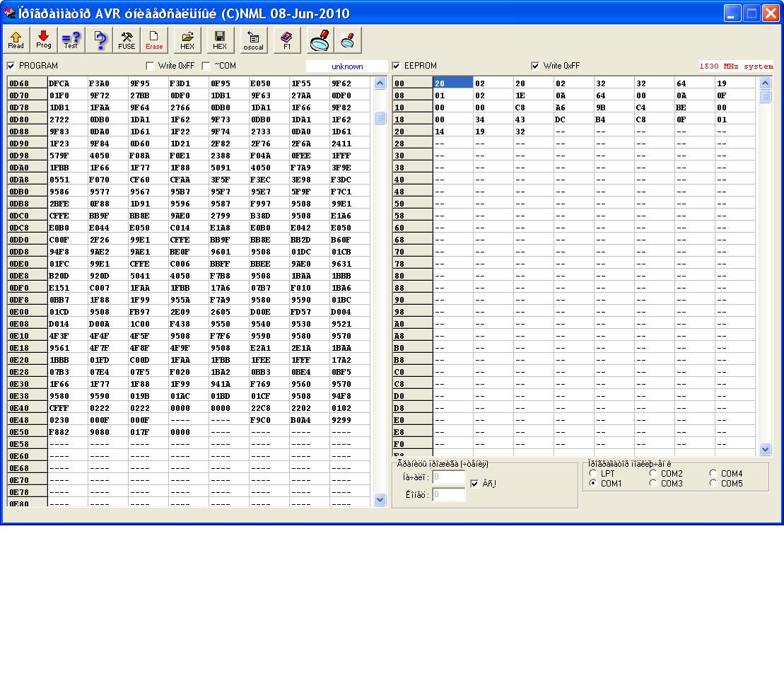Click the Read chip toolbar button
Image resolution: width=784 pixels, height=693 pixels.
pyautogui.click(x=16, y=40)
